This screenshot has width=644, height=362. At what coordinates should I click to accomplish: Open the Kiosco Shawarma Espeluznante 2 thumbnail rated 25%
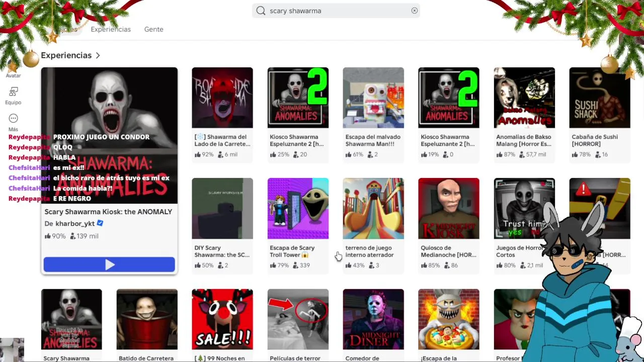click(298, 98)
